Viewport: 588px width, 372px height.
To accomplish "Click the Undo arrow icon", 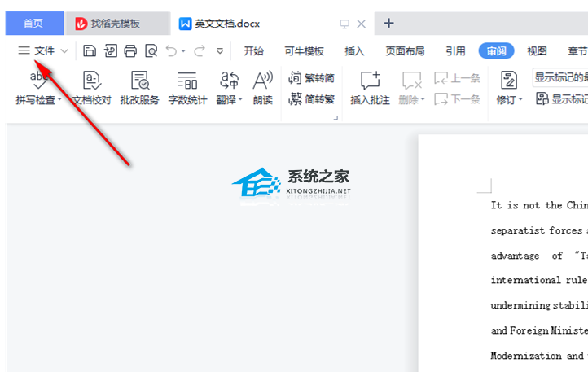I will pos(171,50).
